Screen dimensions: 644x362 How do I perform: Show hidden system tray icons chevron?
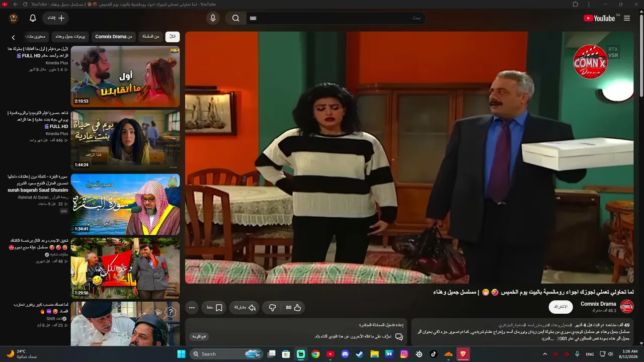point(545,354)
